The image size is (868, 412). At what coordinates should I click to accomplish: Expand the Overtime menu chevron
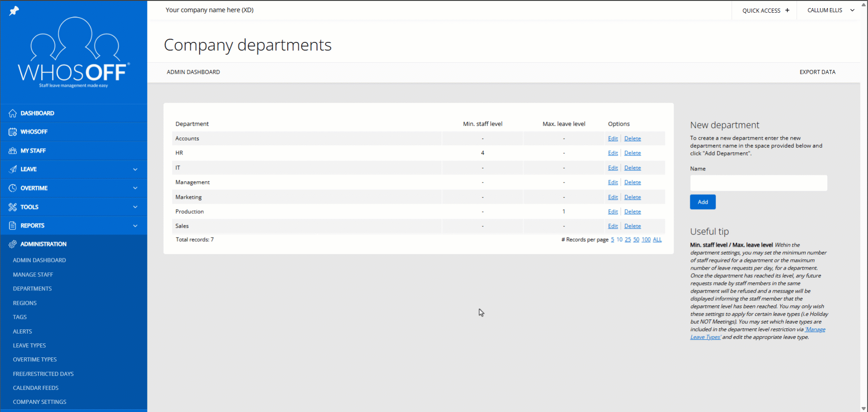pos(135,188)
